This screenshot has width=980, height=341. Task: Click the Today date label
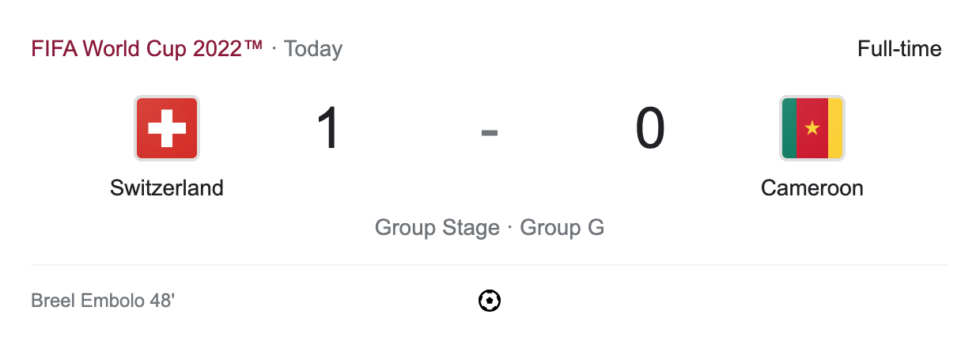pos(313,49)
